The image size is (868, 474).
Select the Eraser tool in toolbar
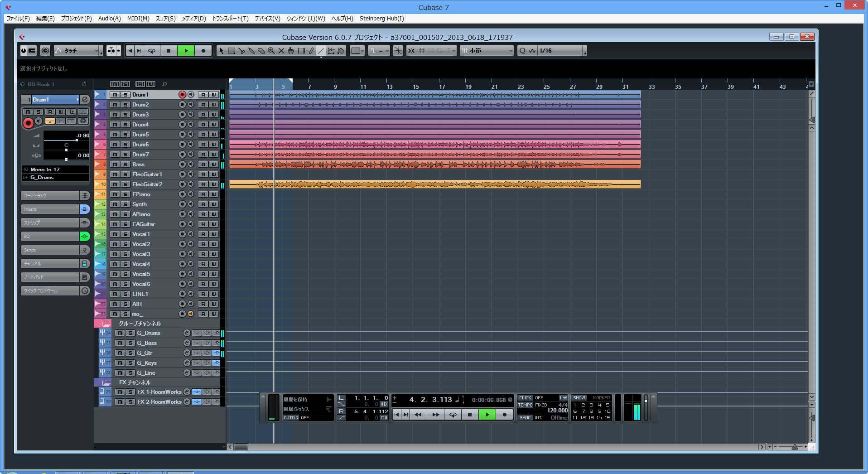261,51
